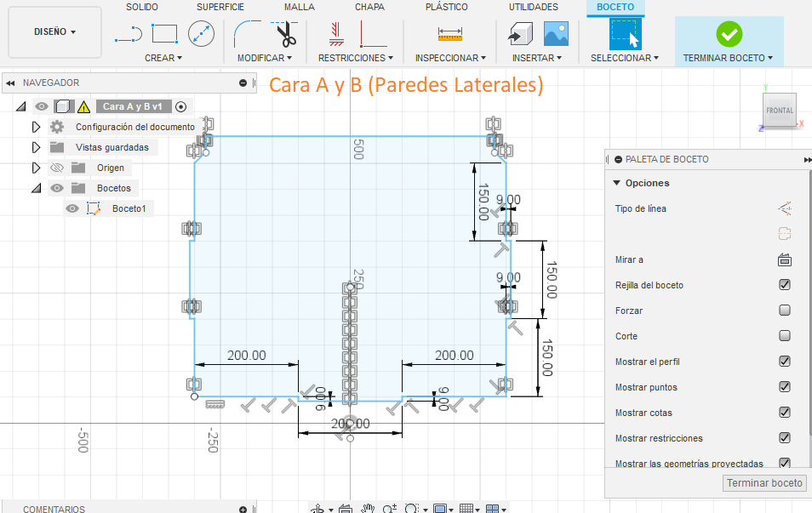The image size is (812, 513).
Task: Open the RESTRICCIONES dropdown menu
Action: coord(356,58)
